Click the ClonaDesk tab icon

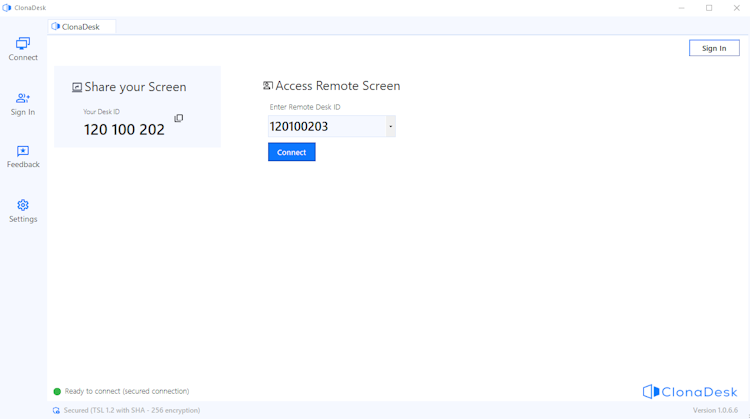tap(55, 26)
